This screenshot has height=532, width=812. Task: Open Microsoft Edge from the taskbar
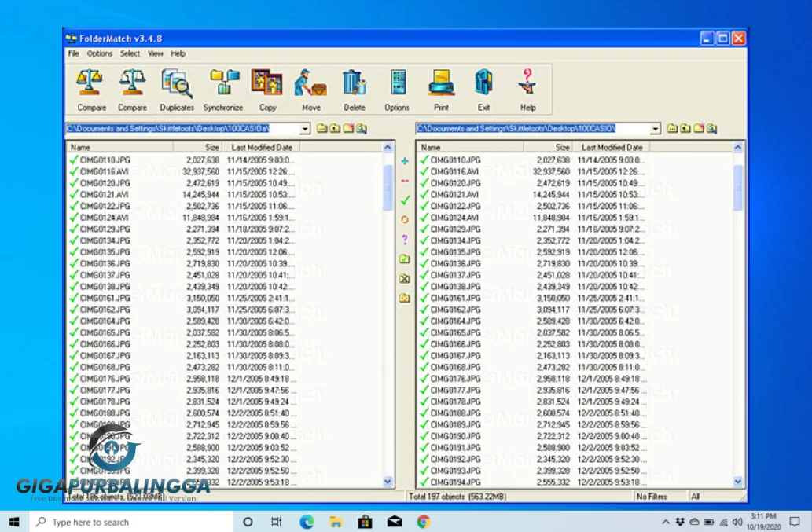[307, 522]
